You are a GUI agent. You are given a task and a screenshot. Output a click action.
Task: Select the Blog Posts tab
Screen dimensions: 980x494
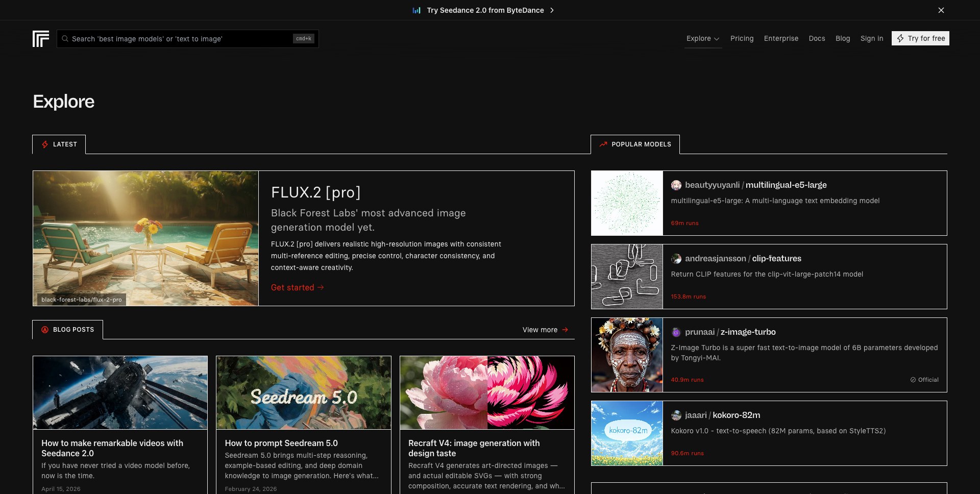point(67,330)
